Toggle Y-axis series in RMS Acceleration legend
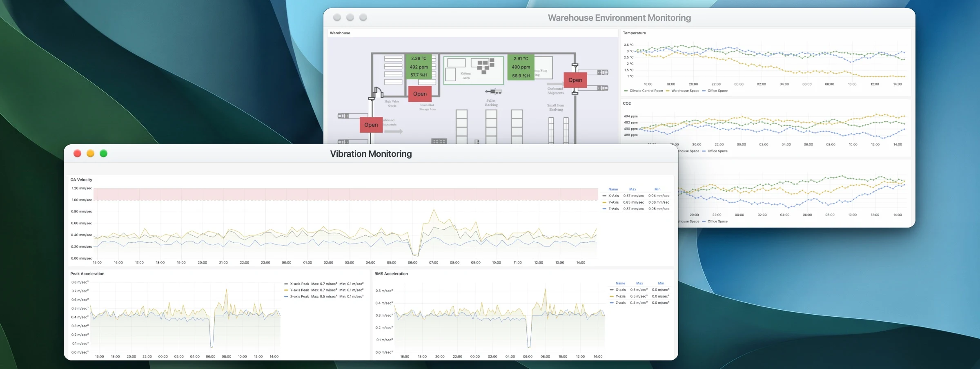 tap(620, 296)
